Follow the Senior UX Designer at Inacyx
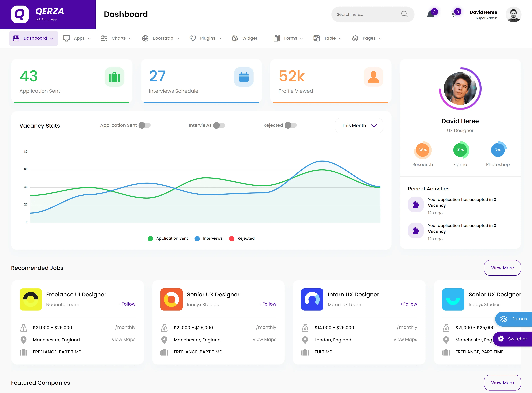 click(x=268, y=304)
